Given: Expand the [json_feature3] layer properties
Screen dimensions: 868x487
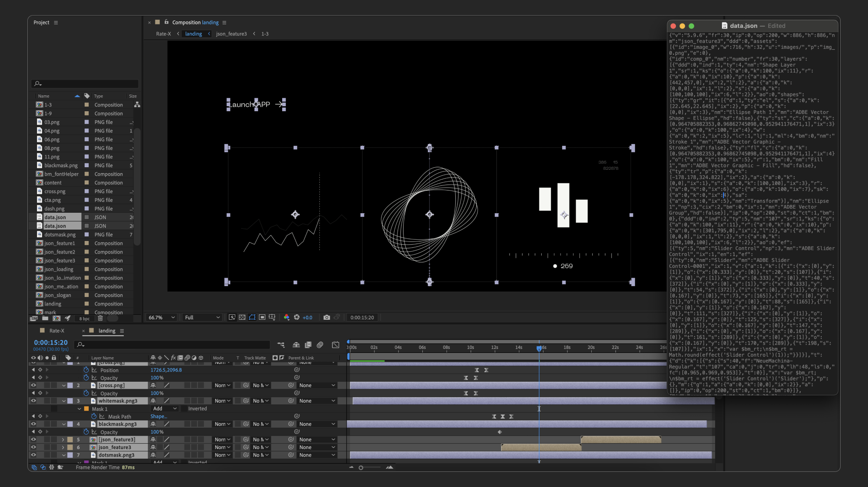Looking at the screenshot, I should (x=63, y=439).
